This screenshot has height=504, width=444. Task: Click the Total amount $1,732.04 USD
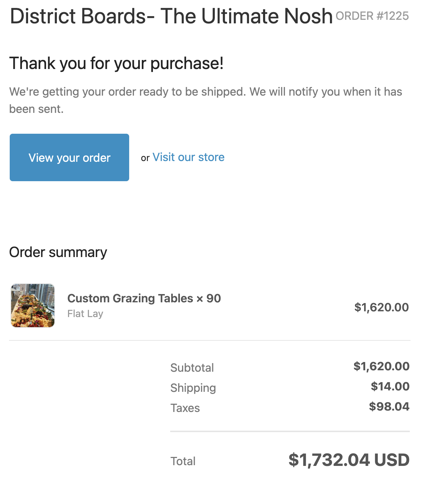[348, 459]
